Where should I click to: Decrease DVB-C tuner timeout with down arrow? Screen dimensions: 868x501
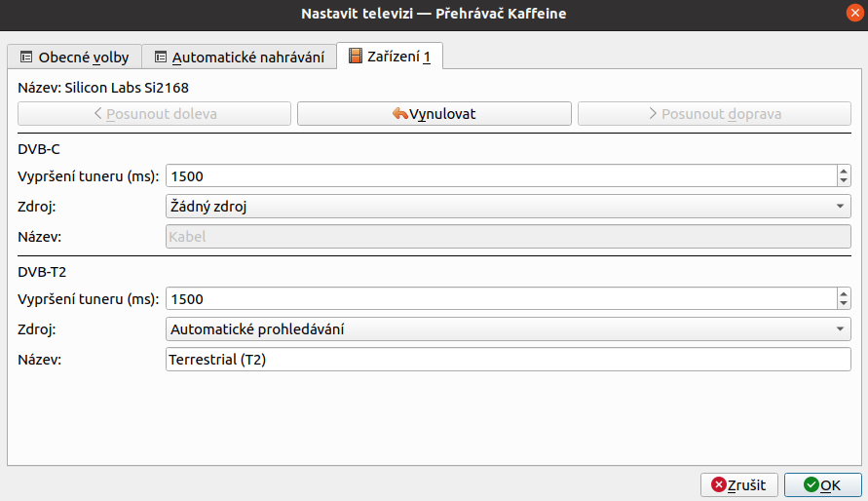tap(843, 181)
